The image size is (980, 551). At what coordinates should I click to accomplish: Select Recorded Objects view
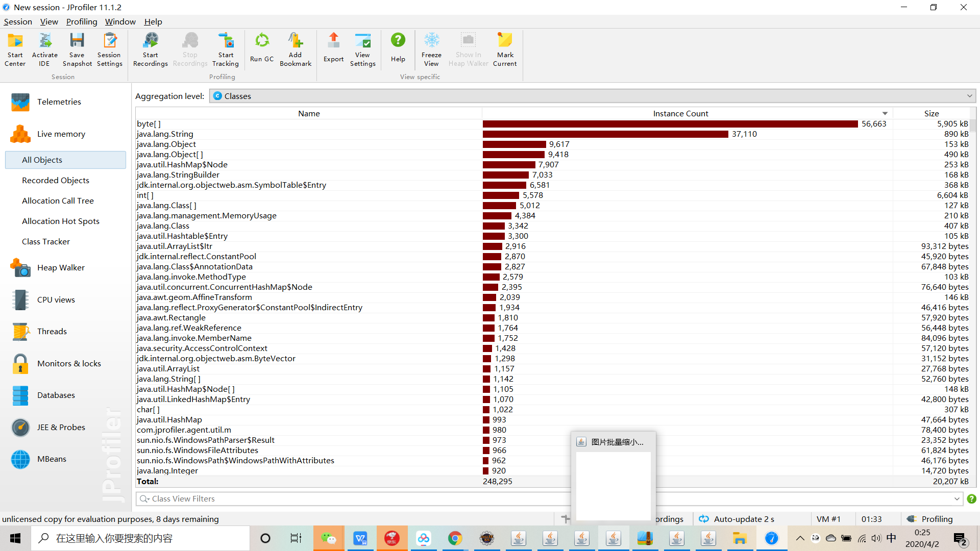point(55,181)
